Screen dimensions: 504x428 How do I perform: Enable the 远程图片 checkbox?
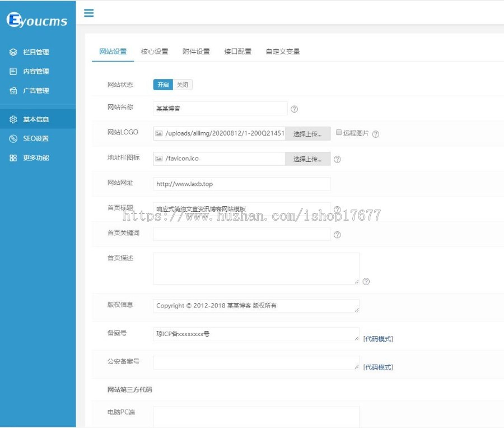[338, 132]
